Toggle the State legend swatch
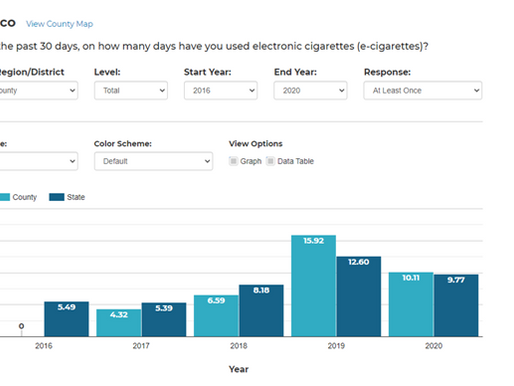Viewport: 514px width, 386px height. [x=56, y=197]
